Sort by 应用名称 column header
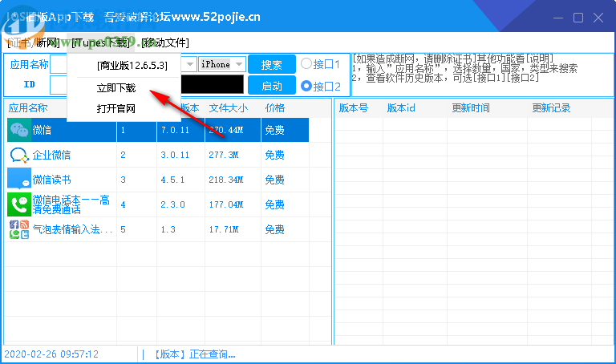Viewport: 616px width, 364px height. click(28, 108)
